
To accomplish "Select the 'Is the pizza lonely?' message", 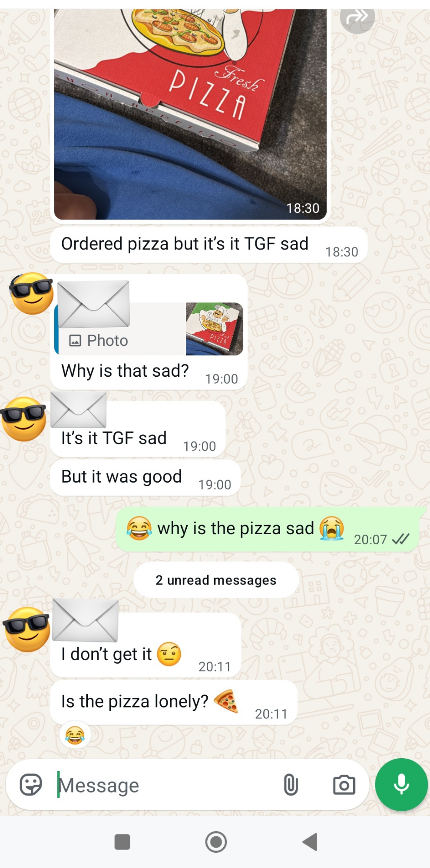I will pyautogui.click(x=174, y=702).
